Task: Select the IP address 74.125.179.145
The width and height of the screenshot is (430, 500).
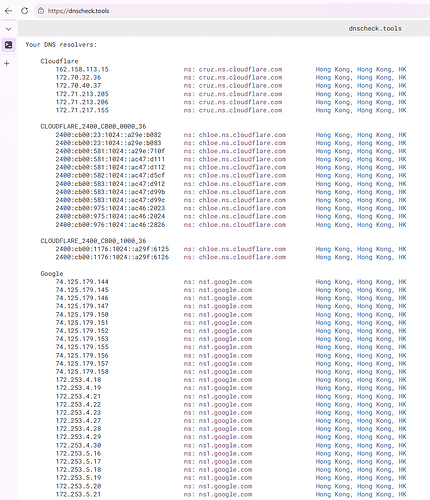Action: click(82, 290)
